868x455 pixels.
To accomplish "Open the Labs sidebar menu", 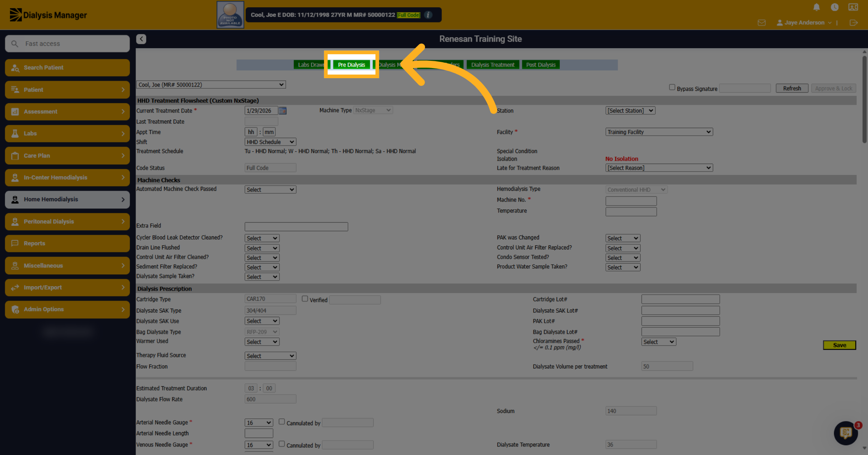I will 67,134.
